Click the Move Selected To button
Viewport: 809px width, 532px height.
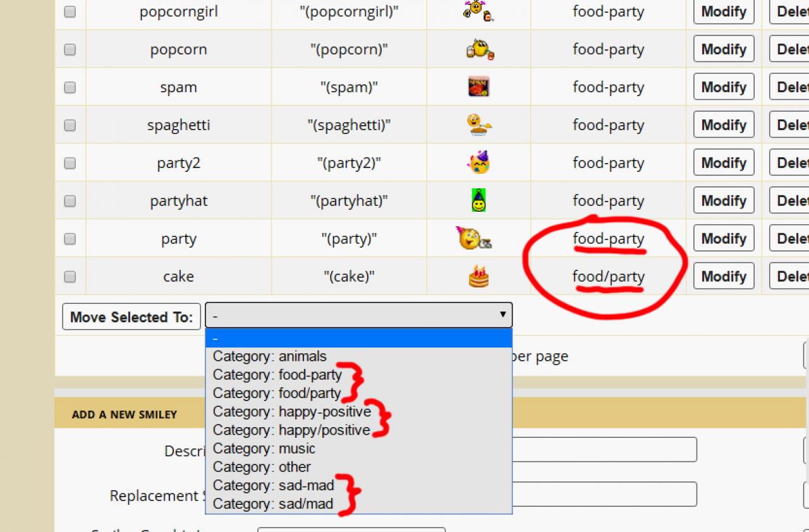131,317
